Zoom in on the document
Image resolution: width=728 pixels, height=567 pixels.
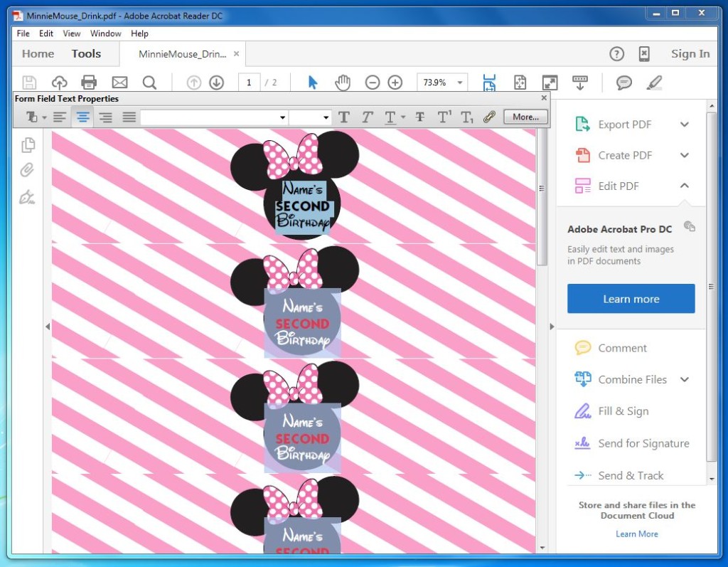pos(395,82)
